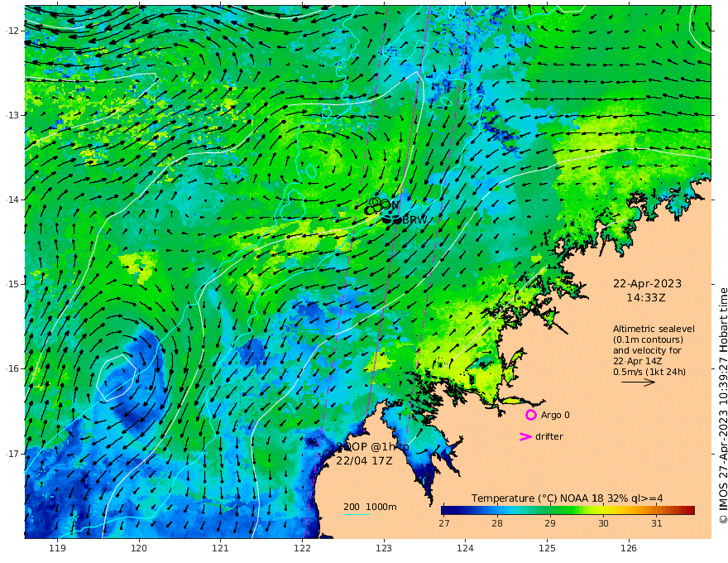
Task: Click the color bar tick label 30
Action: (x=603, y=523)
